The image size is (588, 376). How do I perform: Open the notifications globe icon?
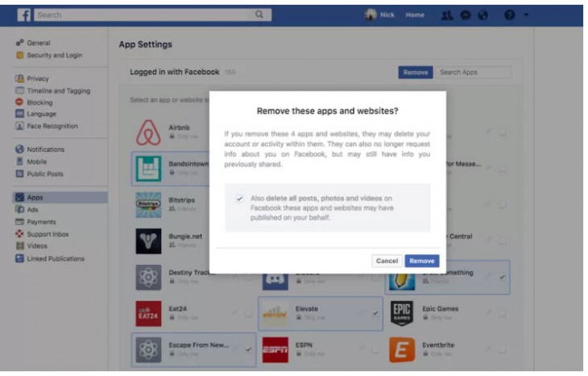(x=483, y=15)
